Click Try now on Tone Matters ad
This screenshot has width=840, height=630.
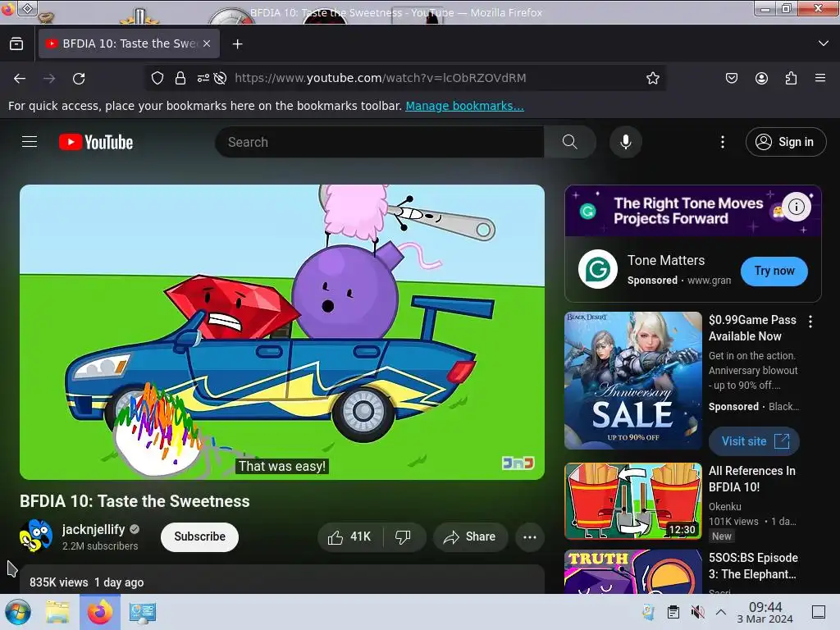click(774, 271)
